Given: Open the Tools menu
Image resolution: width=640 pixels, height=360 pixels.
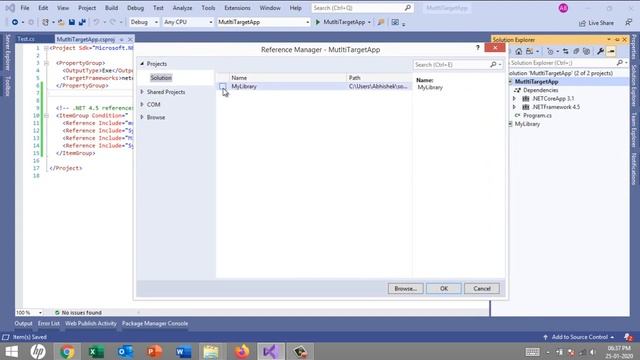Looking at the screenshot, I should coord(208,8).
